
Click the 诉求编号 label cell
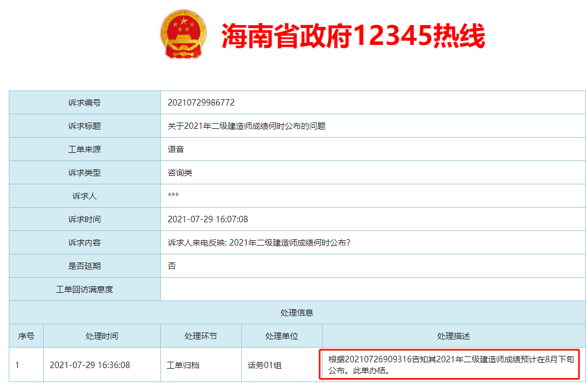click(x=84, y=103)
